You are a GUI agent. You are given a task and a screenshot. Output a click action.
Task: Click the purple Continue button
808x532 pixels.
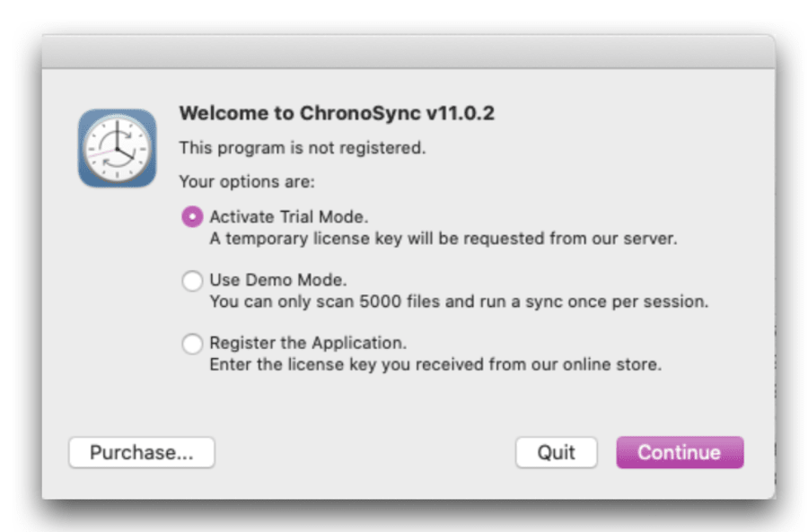[679, 453]
